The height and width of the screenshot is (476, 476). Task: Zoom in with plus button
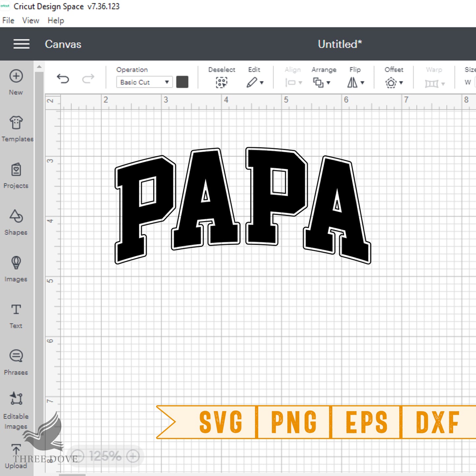[x=133, y=456]
